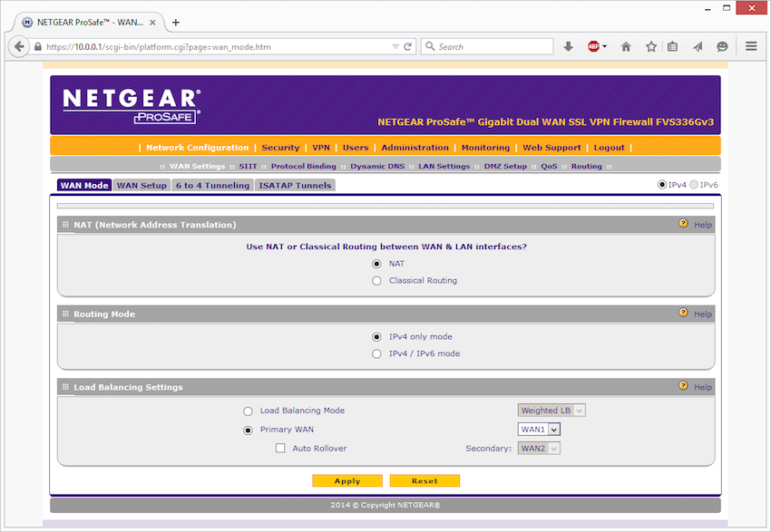771x532 pixels.
Task: Open the Protocol Binding submenu
Action: pyautogui.click(x=303, y=166)
